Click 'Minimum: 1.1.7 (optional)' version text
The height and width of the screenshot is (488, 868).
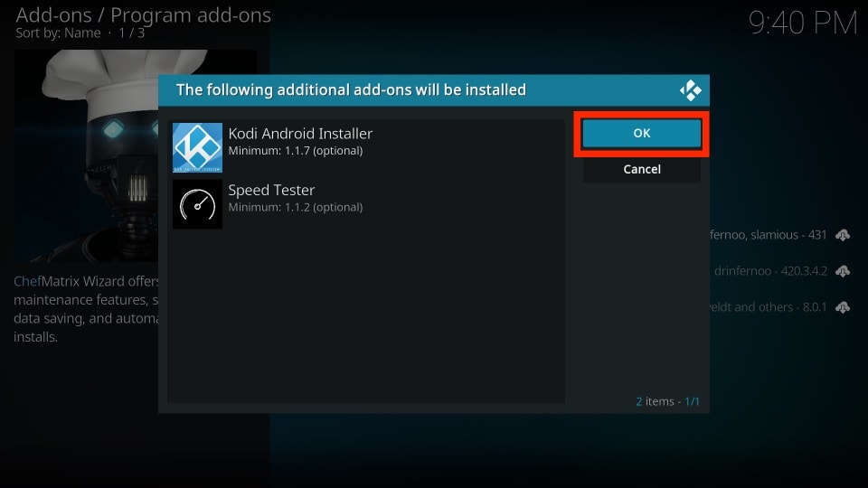[x=296, y=151]
